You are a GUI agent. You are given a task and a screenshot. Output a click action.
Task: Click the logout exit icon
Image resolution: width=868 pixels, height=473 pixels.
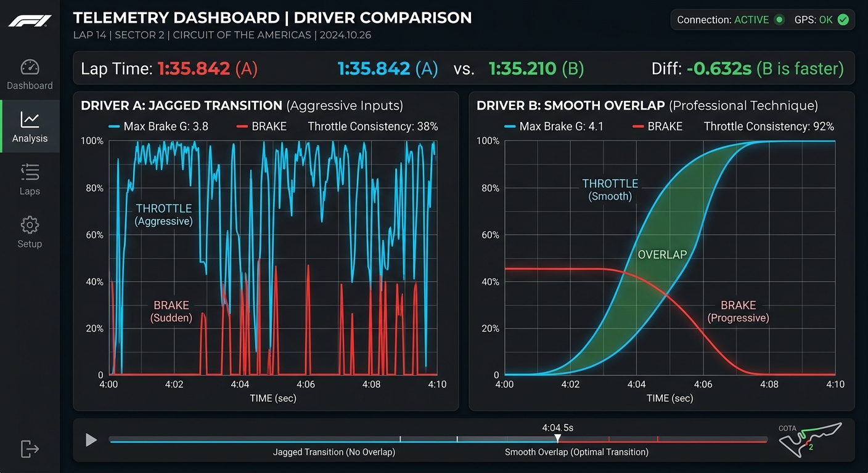tap(30, 449)
